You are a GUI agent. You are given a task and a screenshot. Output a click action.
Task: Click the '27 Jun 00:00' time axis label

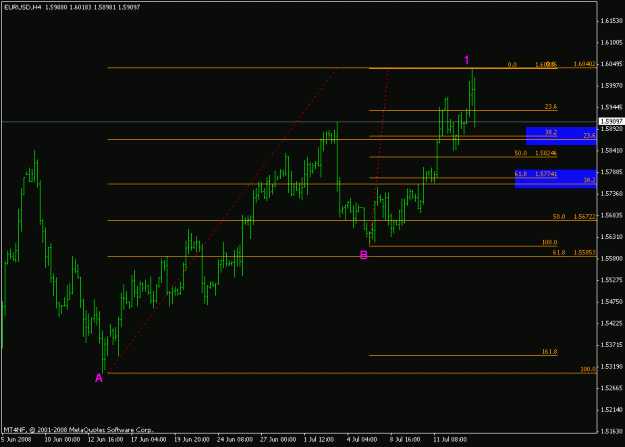278,439
